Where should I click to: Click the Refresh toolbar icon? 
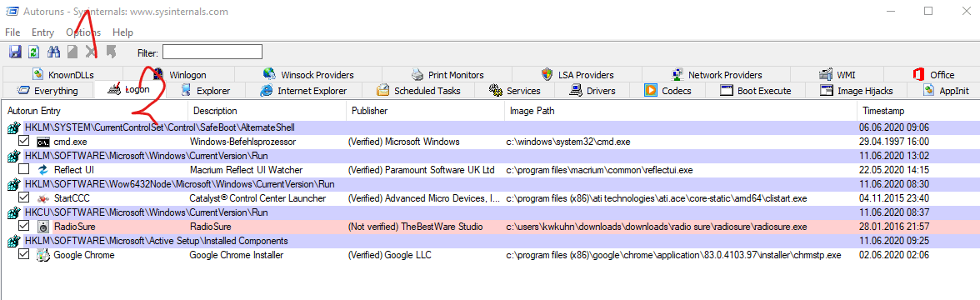click(33, 52)
